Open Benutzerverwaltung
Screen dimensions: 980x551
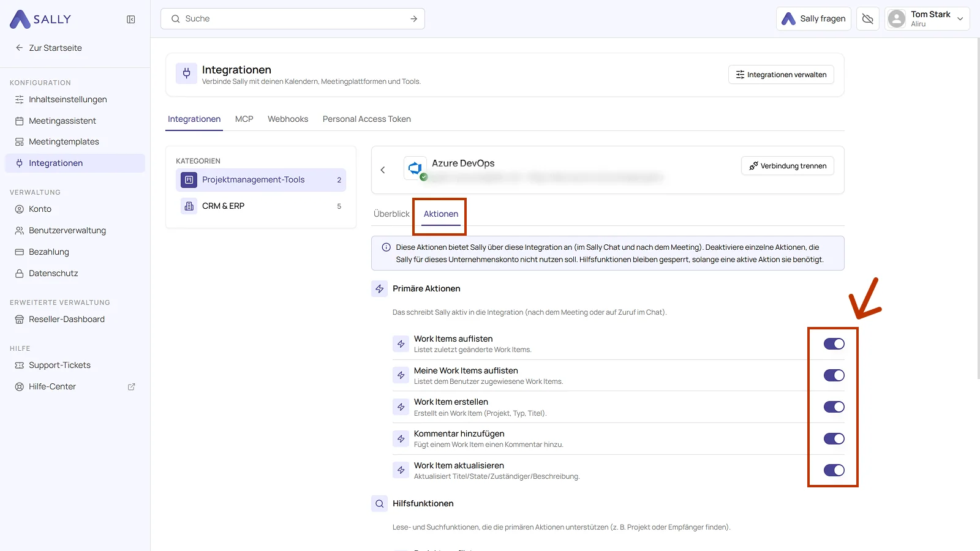tap(75, 230)
